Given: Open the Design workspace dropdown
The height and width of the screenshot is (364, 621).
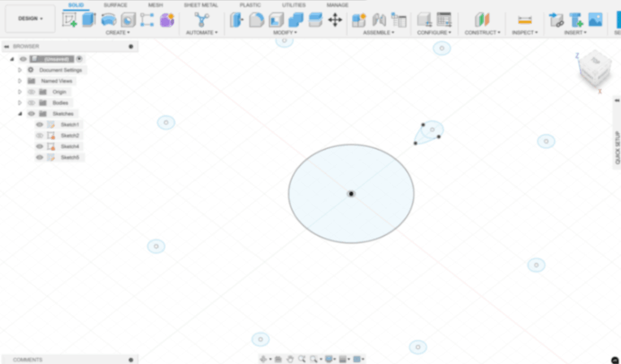Looking at the screenshot, I should click(x=30, y=18).
